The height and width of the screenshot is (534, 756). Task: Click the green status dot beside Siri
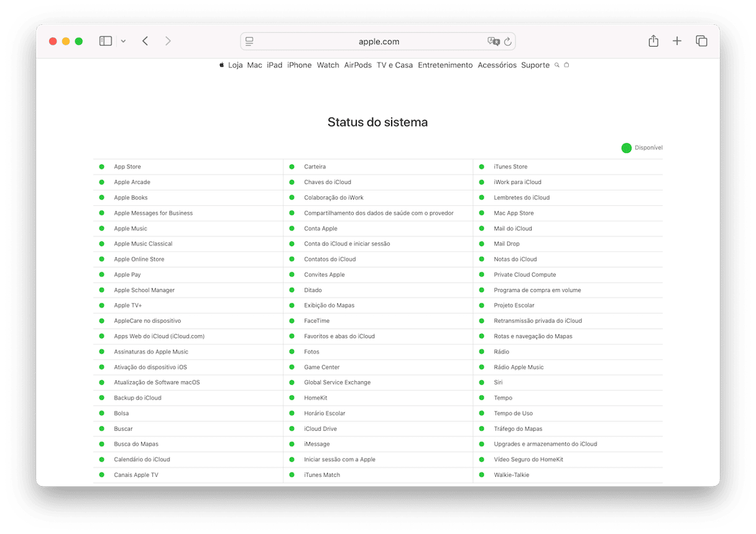(481, 382)
